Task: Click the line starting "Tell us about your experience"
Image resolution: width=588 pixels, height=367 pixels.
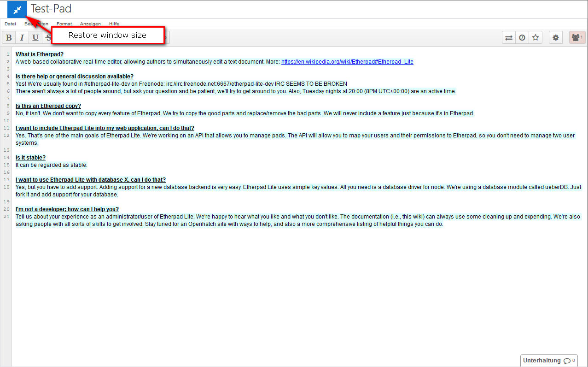Action: pyautogui.click(x=298, y=217)
